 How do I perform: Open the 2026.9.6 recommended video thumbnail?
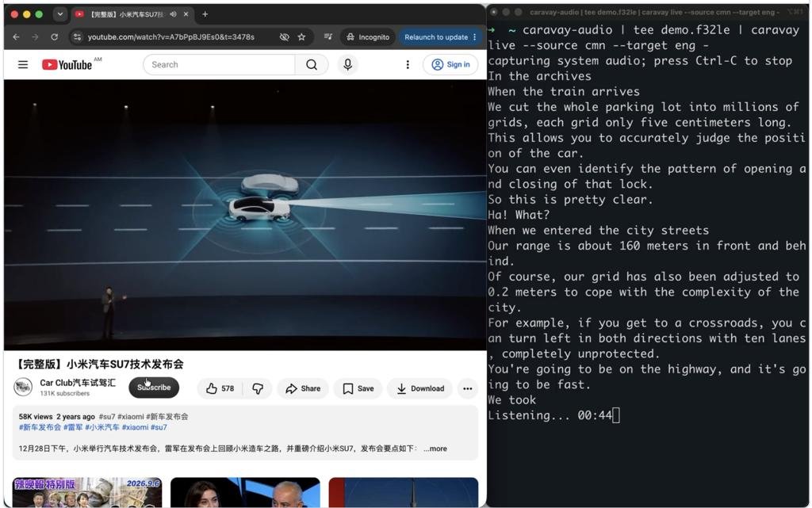(x=87, y=492)
